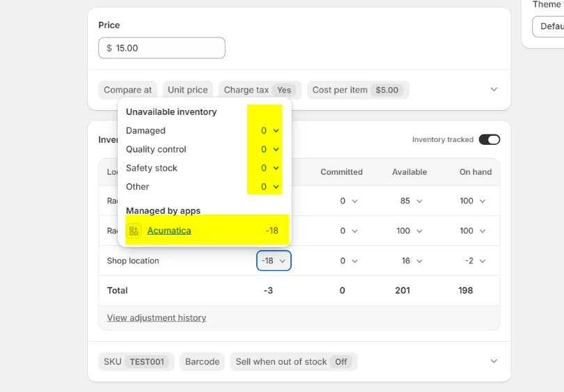Screen dimensions: 564x392
Task: Open the Other quantity dropdown
Action: (x=270, y=187)
